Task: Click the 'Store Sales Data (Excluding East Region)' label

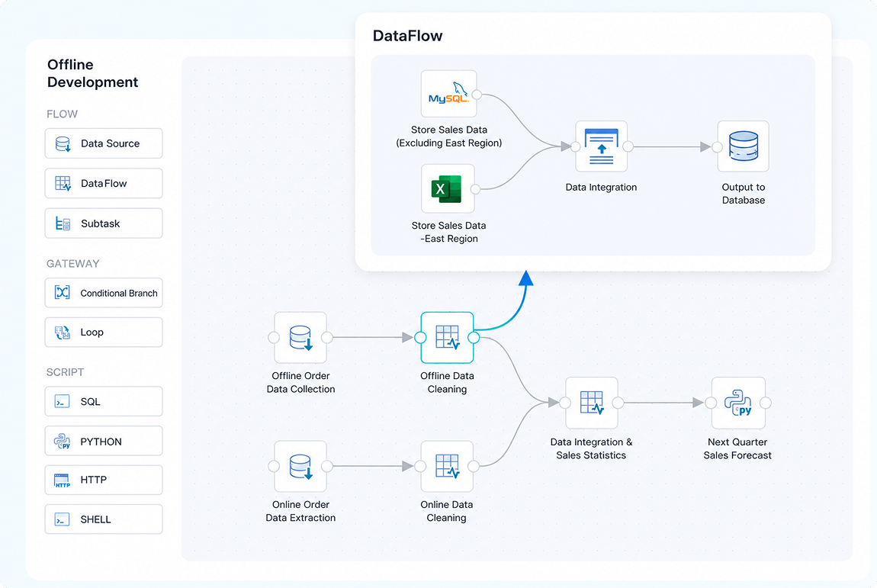Action: click(449, 137)
